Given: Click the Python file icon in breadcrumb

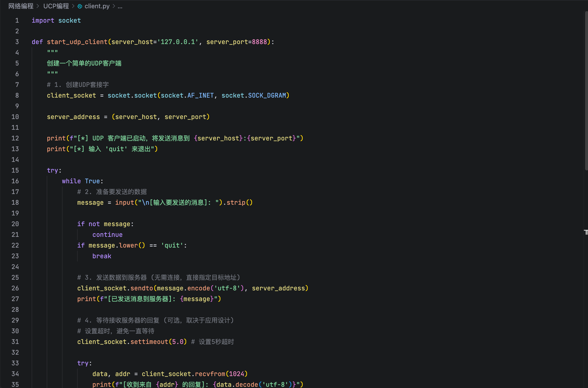Looking at the screenshot, I should (80, 6).
